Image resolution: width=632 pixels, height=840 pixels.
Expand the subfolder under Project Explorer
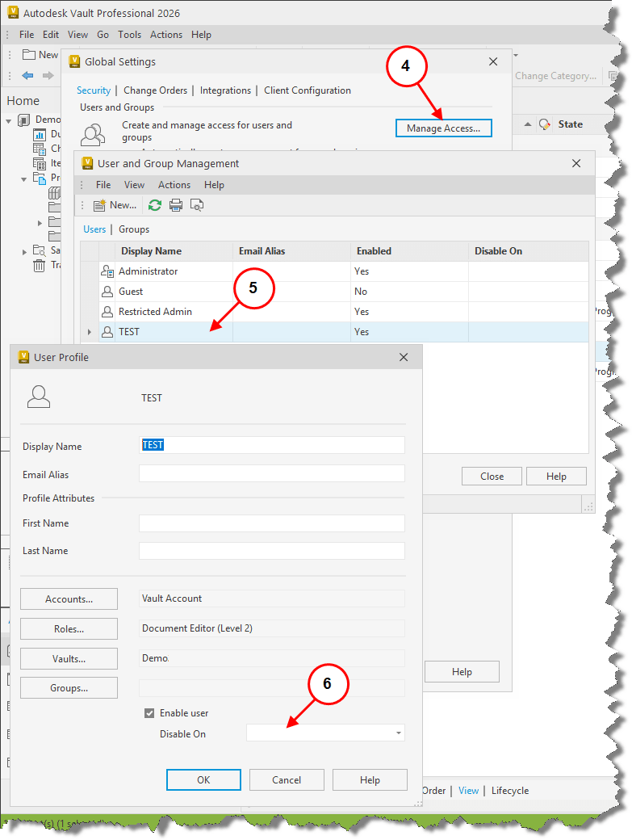(40, 223)
